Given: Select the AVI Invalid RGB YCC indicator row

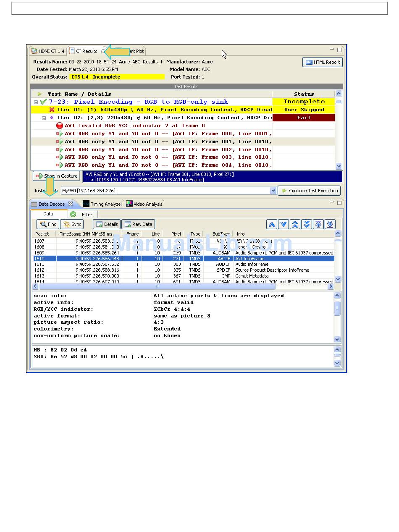Looking at the screenshot, I should pyautogui.click(x=151, y=126).
